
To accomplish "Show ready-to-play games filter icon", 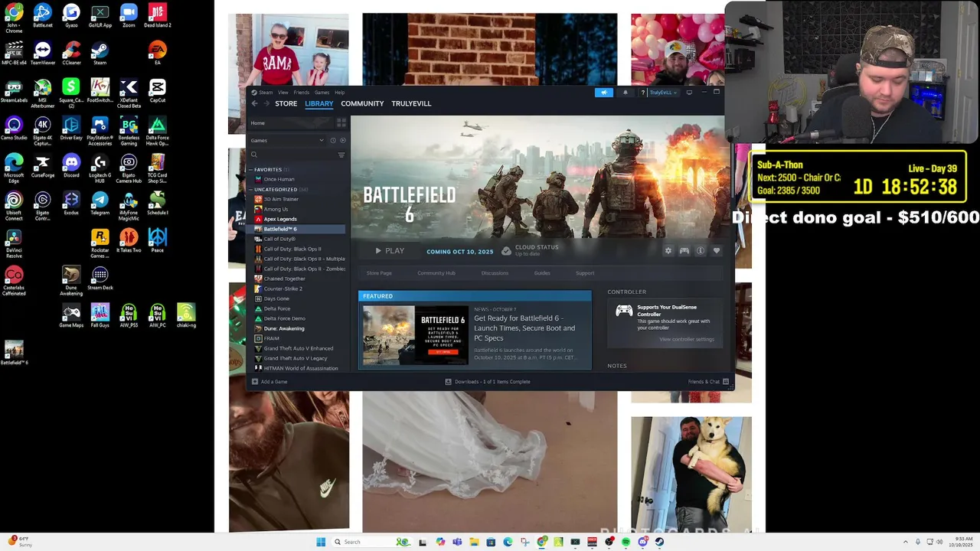I will pos(342,140).
